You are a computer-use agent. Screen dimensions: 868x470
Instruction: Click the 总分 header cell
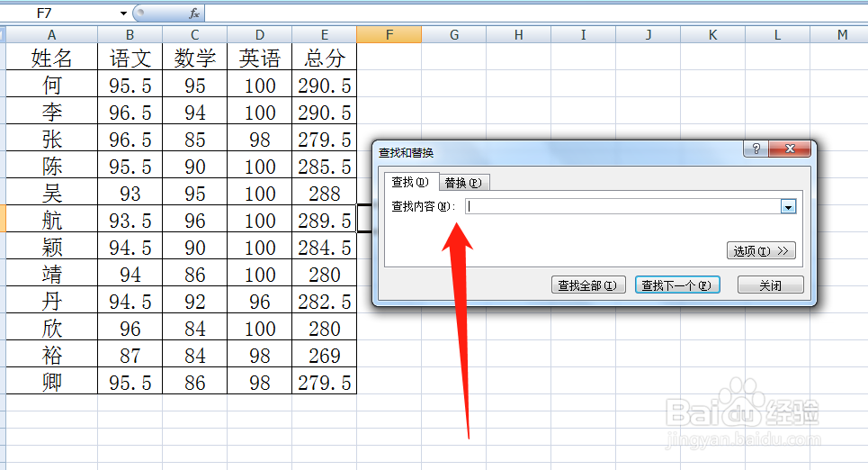coord(325,57)
